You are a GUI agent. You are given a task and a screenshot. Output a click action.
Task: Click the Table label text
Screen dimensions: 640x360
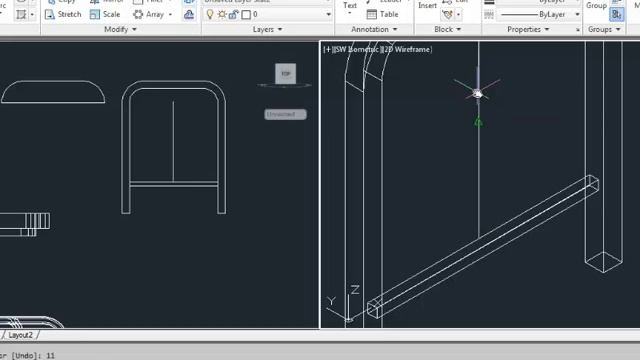[389, 14]
